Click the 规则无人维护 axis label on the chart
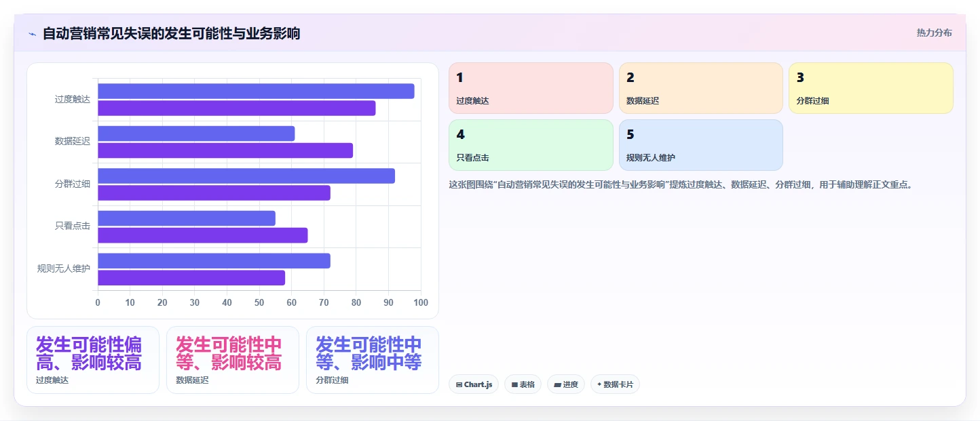Screen dimensions: 980x421 64,268
